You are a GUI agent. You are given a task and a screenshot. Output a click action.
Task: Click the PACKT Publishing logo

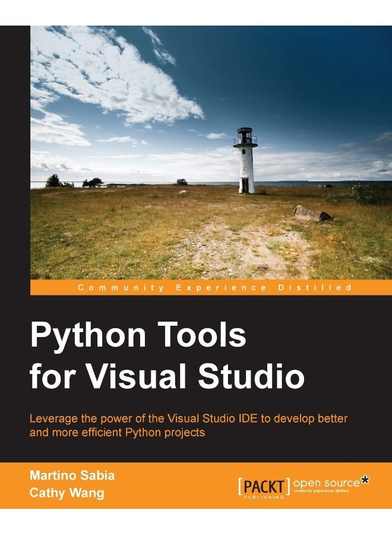pyautogui.click(x=264, y=488)
